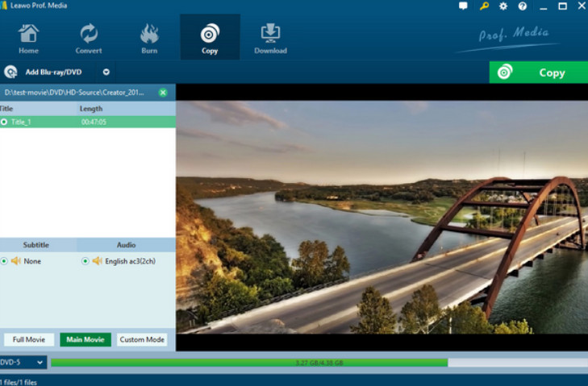The image size is (588, 386).
Task: Click the speaker icon beside None
Action: pos(16,261)
